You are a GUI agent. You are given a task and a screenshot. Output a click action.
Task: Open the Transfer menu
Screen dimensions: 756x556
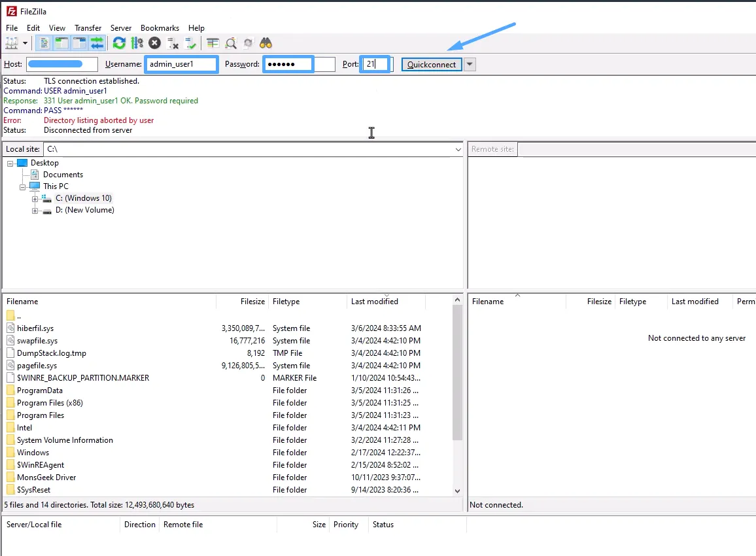click(88, 28)
